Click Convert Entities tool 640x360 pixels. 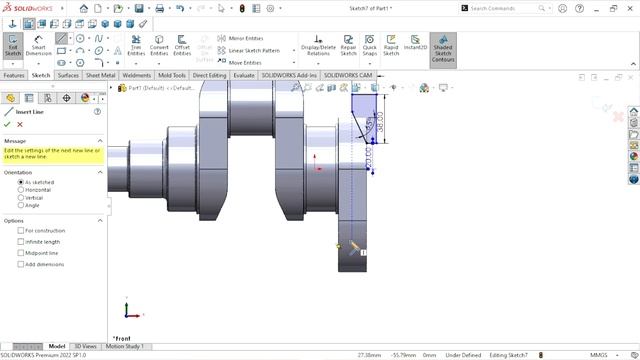tap(159, 45)
